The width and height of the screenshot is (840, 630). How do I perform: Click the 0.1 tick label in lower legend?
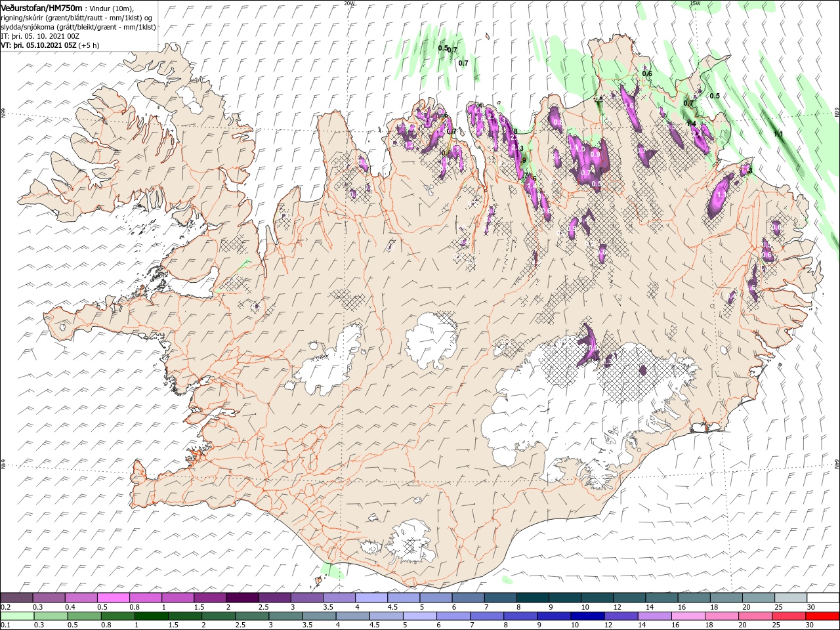pyautogui.click(x=7, y=625)
